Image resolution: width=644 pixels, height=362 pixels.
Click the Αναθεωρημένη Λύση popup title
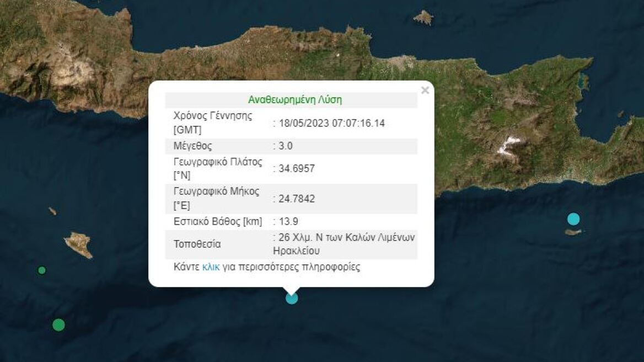(294, 99)
